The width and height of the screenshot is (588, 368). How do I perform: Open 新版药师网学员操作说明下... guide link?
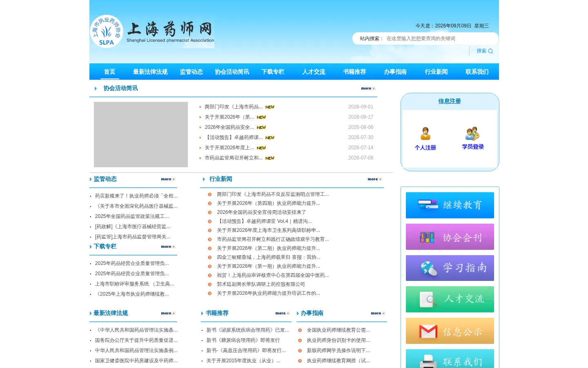338,350
